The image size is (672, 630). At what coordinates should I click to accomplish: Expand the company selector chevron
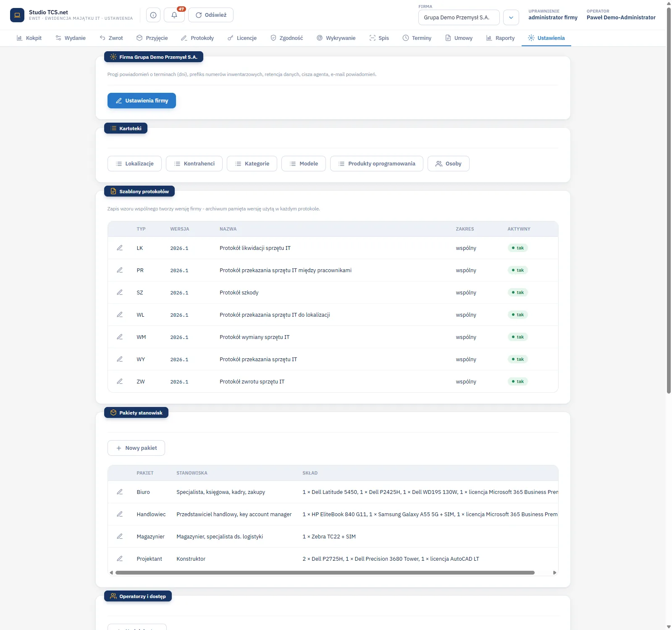pos(511,18)
